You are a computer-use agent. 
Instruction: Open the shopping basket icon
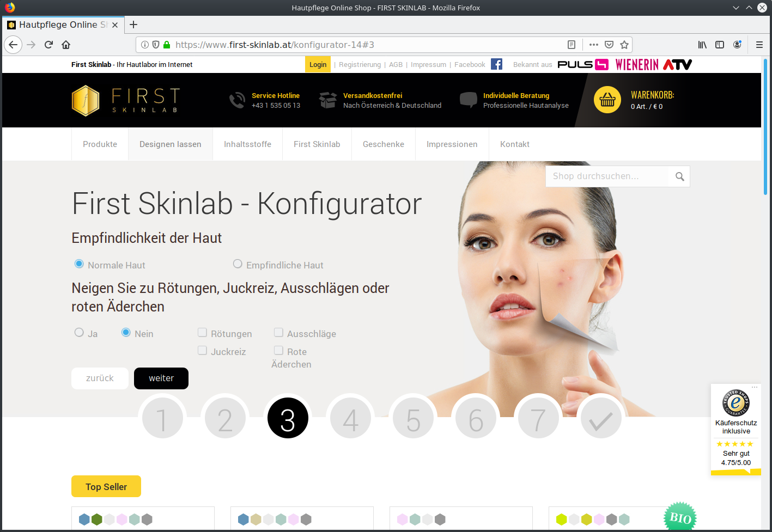(607, 100)
